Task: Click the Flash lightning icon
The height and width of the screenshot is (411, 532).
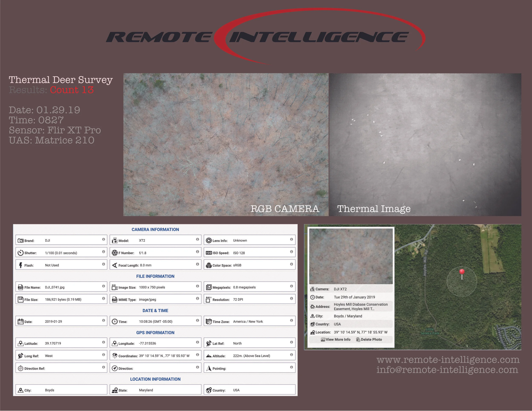Action: click(x=21, y=265)
